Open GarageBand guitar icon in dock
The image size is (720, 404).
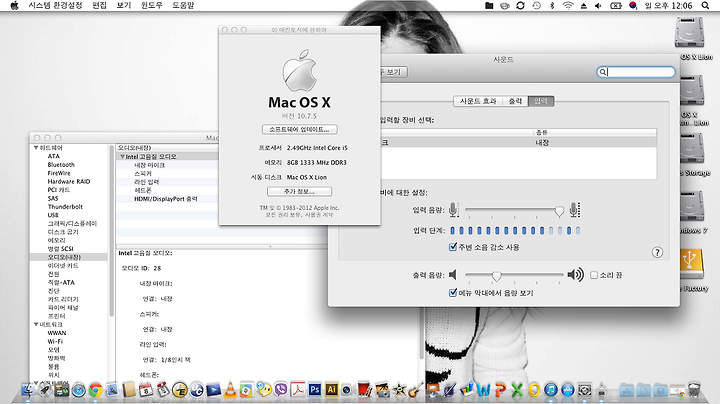coord(416,390)
